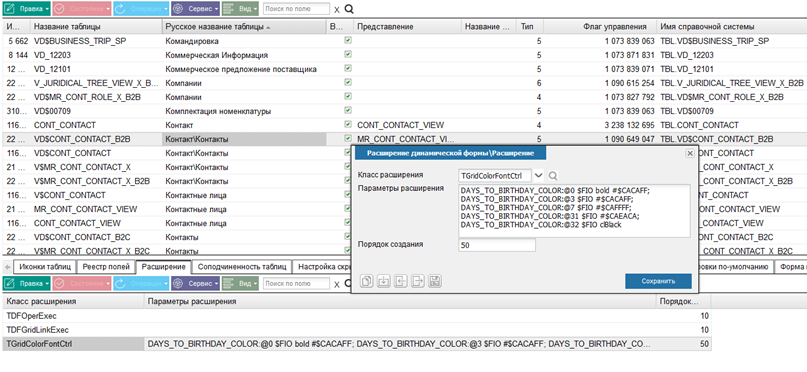Image resolution: width=807 pixels, height=372 pixels.
Task: Click the search magnifier icon in the lower toolbar
Action: pos(349,284)
